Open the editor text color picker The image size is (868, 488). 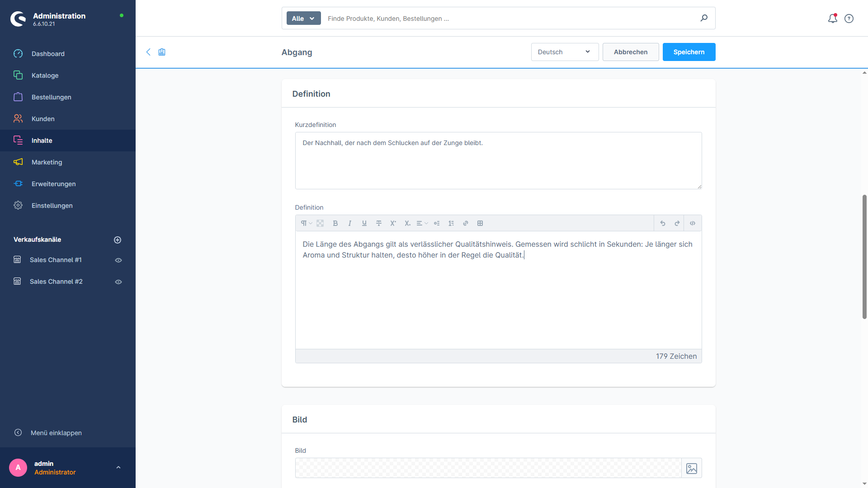click(x=320, y=223)
